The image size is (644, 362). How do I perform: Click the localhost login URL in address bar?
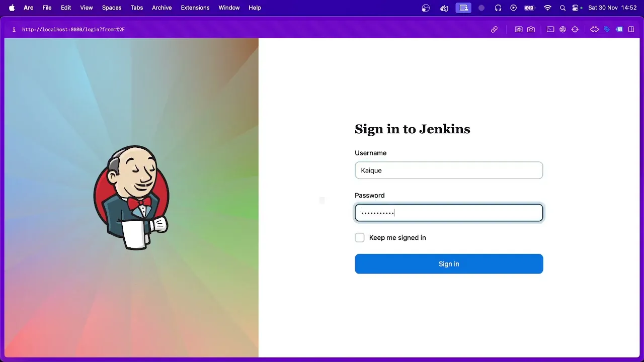point(73,30)
